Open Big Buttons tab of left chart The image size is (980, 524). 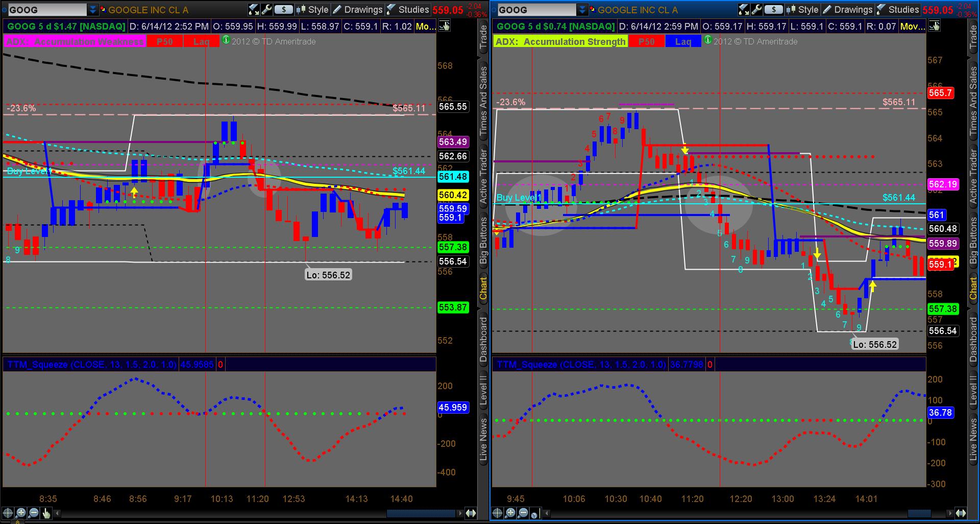483,240
